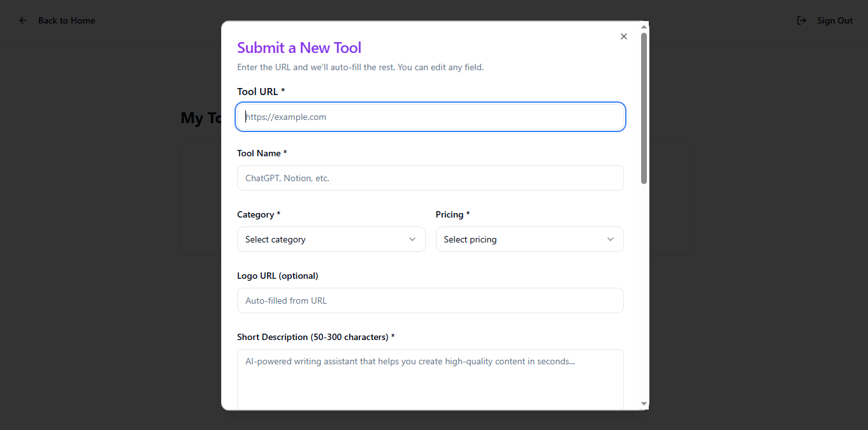Click the dialog's vertical scrollbar thumb
Viewport: 868px width, 430px height.
click(x=644, y=108)
